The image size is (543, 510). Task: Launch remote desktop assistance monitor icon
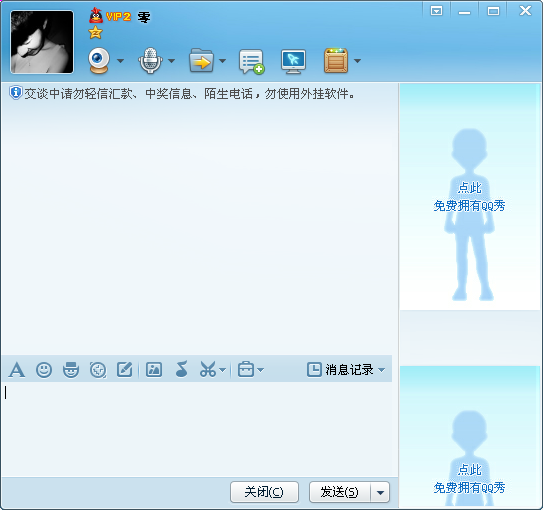pyautogui.click(x=293, y=62)
